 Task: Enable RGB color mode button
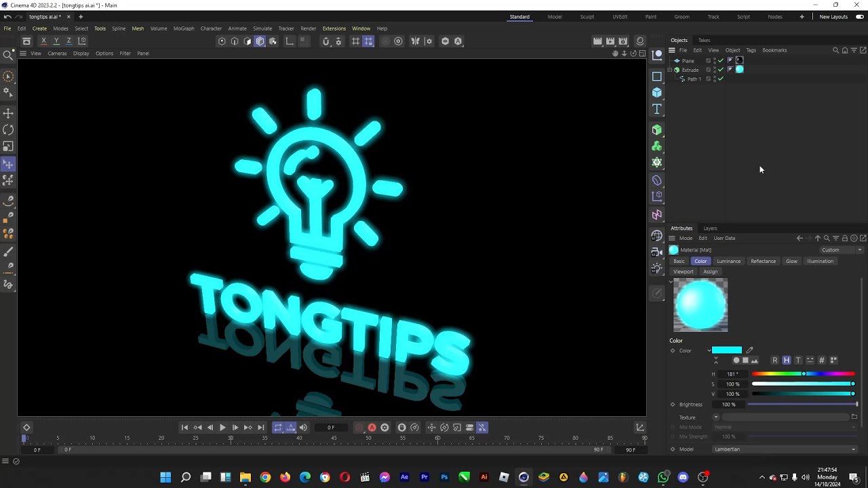(x=774, y=360)
